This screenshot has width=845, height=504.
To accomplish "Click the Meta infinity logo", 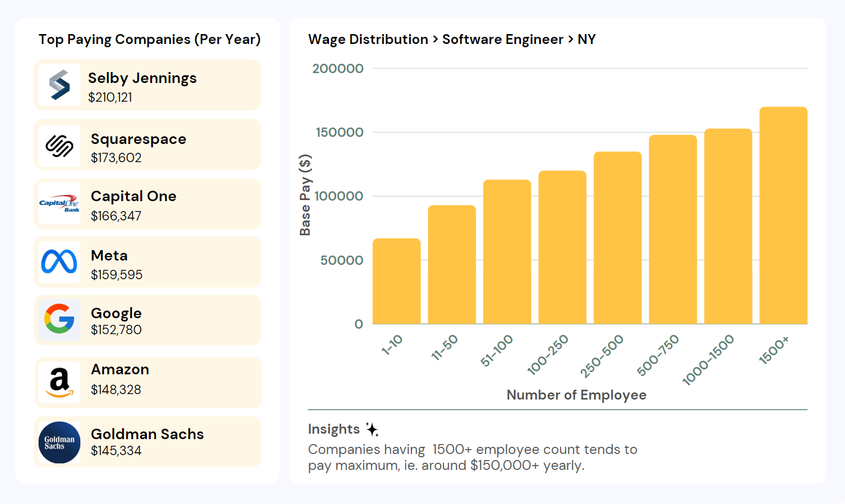I will tap(59, 262).
